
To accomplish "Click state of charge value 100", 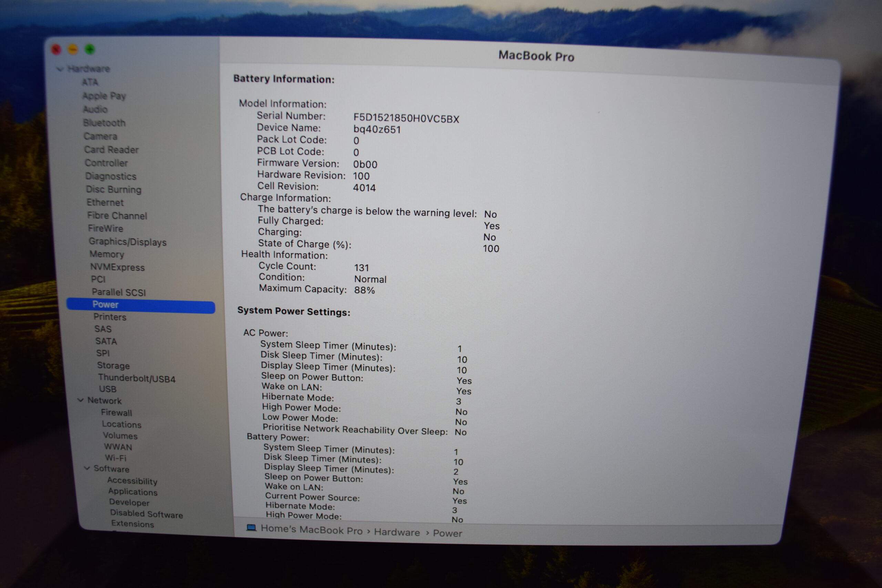I will tap(491, 249).
